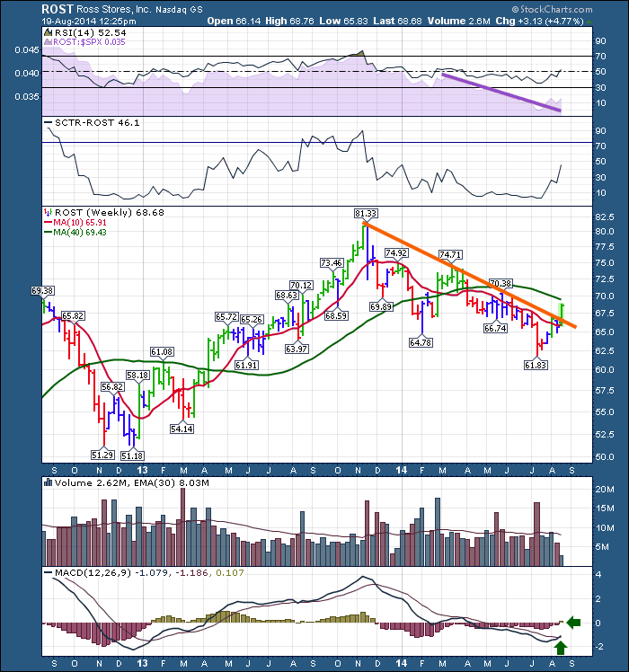
Task: Click the 58.18 price label
Action: 137,375
